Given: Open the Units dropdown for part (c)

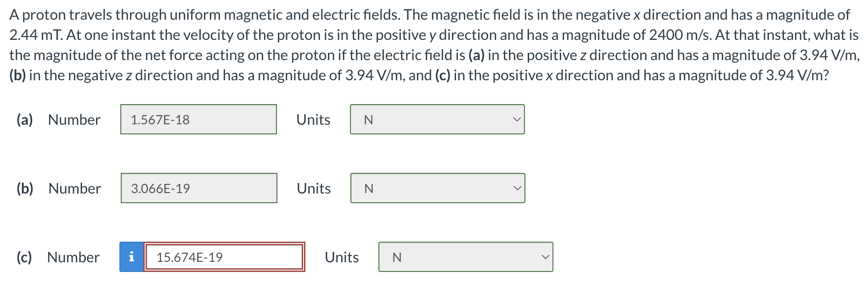Looking at the screenshot, I should coord(465,257).
